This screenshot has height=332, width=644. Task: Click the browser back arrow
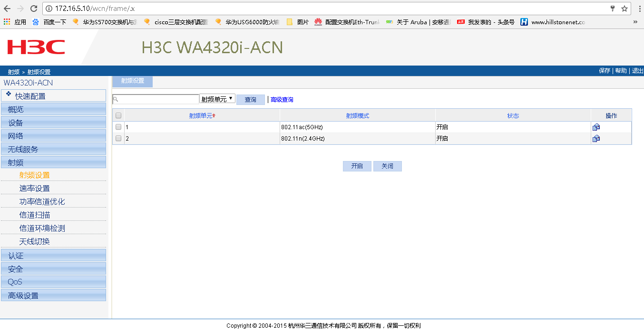[7, 9]
